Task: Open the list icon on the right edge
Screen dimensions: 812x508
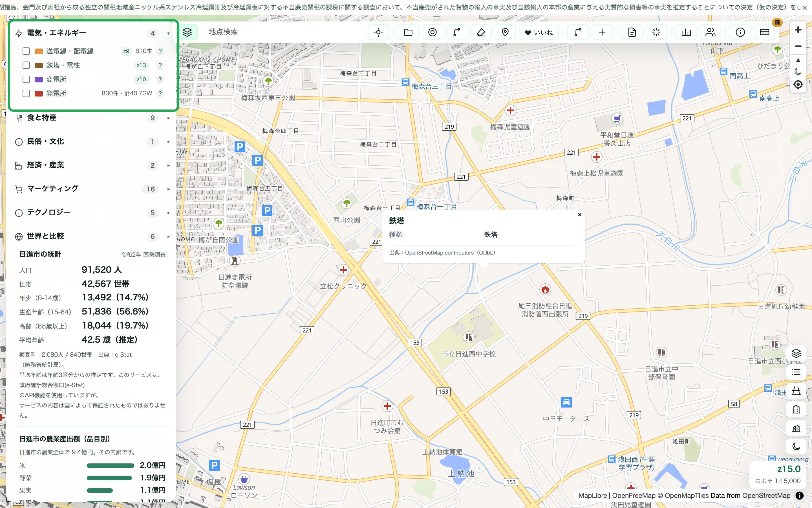Action: click(796, 372)
